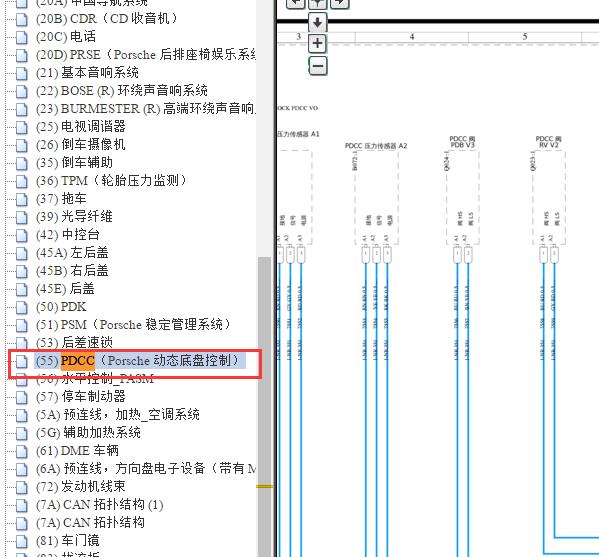Viewport: 599px width, 557px height.
Task: Select (21) 基本音响系统
Action: (87, 72)
